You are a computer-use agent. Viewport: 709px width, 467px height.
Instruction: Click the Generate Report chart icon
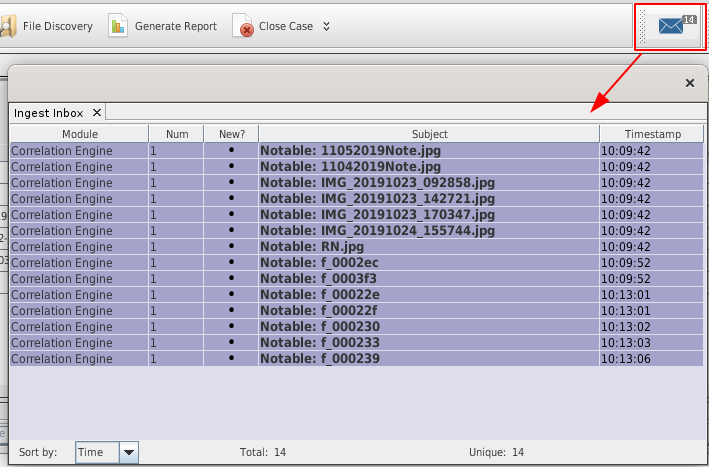(x=119, y=26)
